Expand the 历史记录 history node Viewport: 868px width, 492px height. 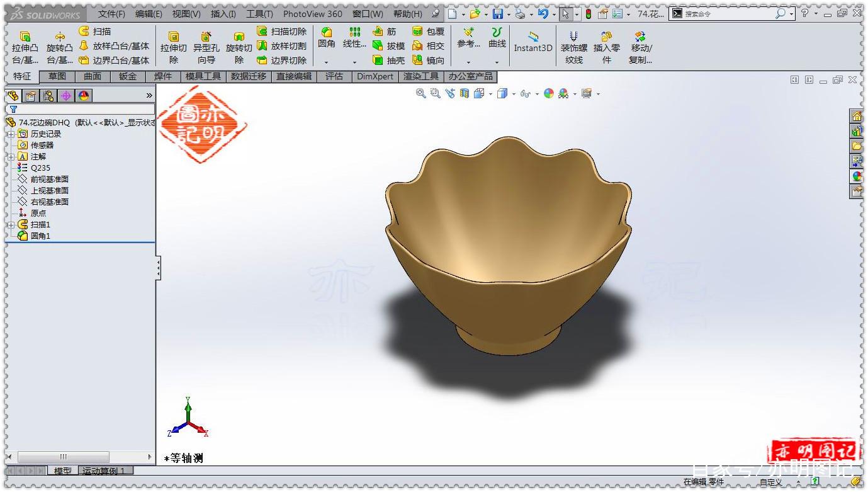click(11, 134)
